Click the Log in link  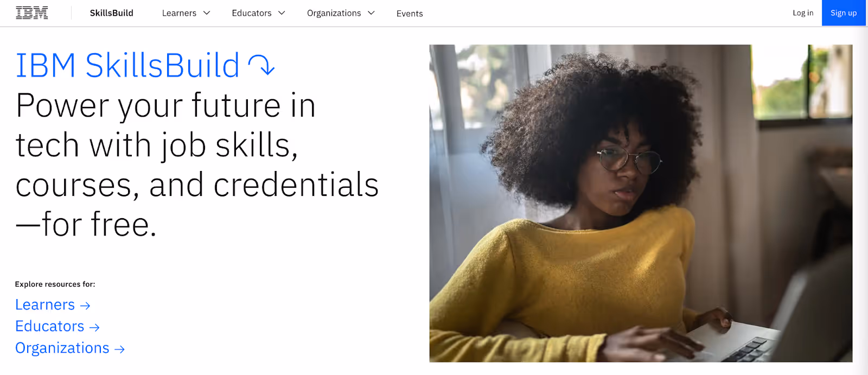tap(803, 13)
